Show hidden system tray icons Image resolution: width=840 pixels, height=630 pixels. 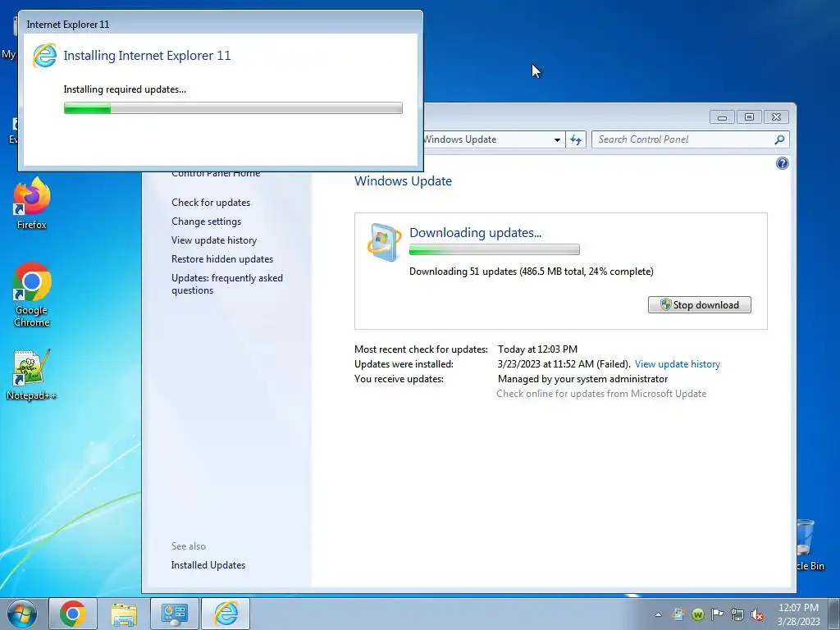[x=658, y=614]
